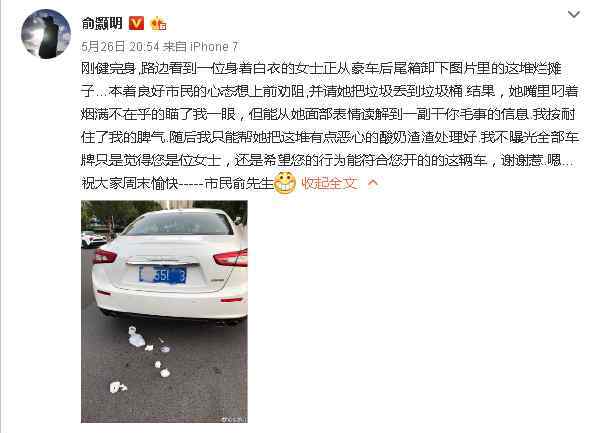Open the post options chevron menu
This screenshot has height=433, width=600.
(x=574, y=15)
